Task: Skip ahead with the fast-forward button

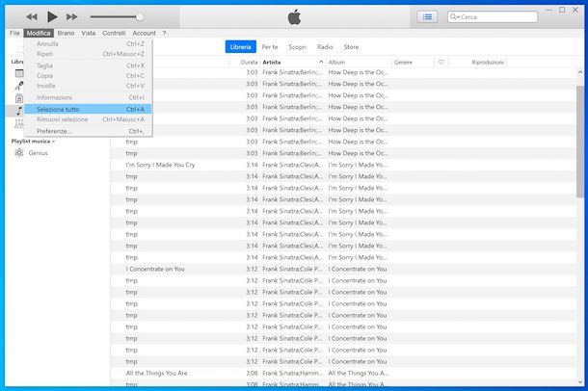Action: 71,17
